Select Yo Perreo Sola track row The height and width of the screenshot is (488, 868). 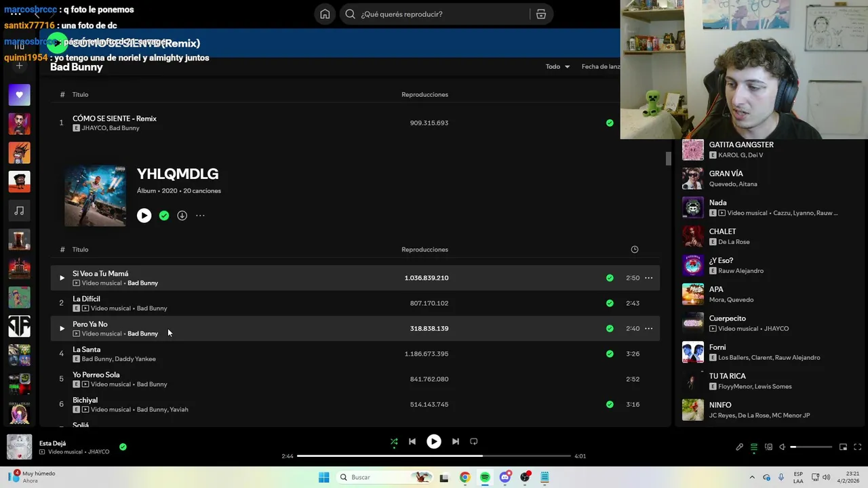coord(355,379)
